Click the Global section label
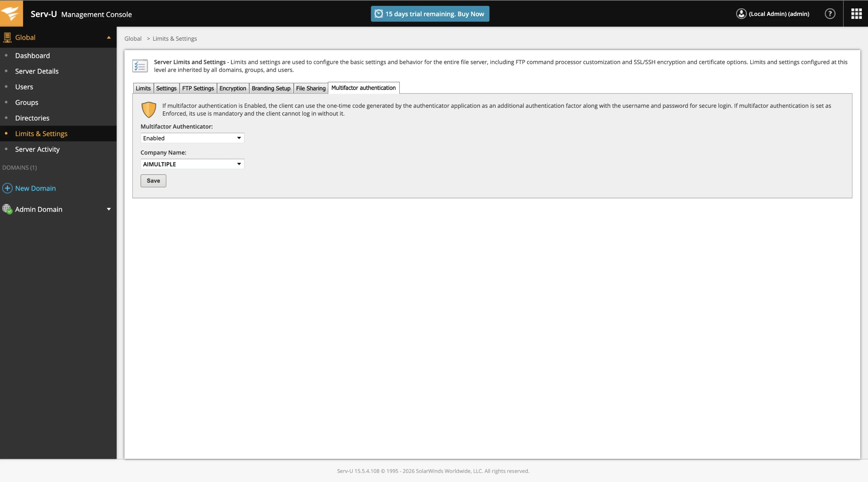Viewport: 868px width, 482px height. 25,37
